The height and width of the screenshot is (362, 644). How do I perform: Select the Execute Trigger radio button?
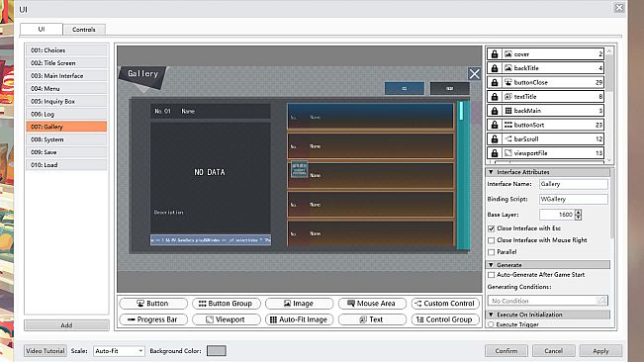491,324
